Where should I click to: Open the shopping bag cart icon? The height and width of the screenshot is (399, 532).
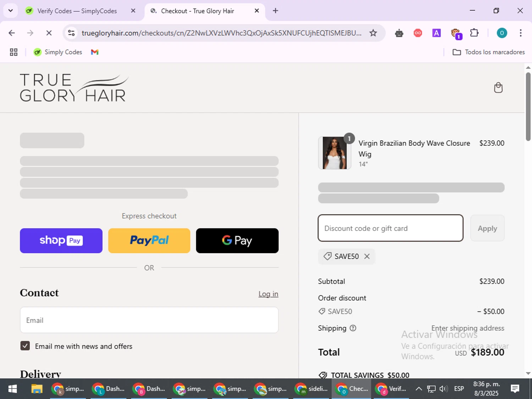pos(498,88)
